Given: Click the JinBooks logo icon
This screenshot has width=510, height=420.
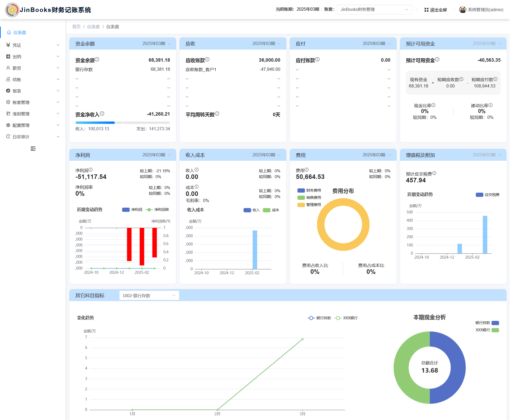Looking at the screenshot, I should [x=12, y=10].
